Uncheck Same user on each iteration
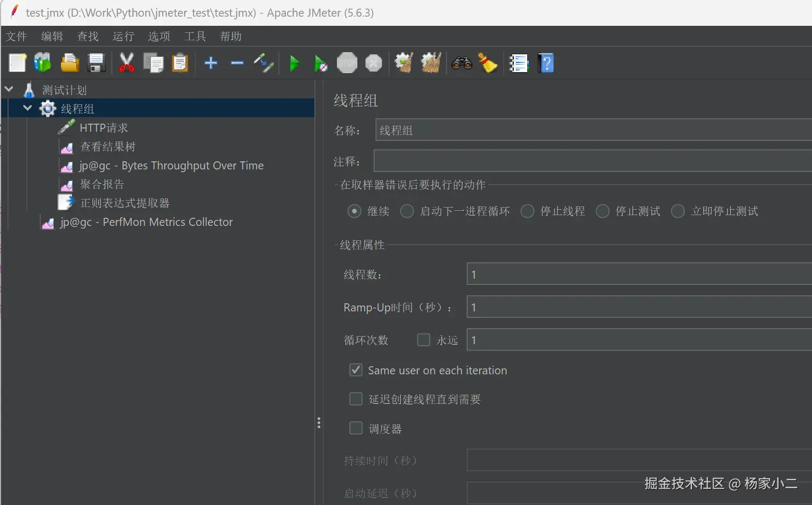Screen dimensions: 812x505 [x=356, y=370]
